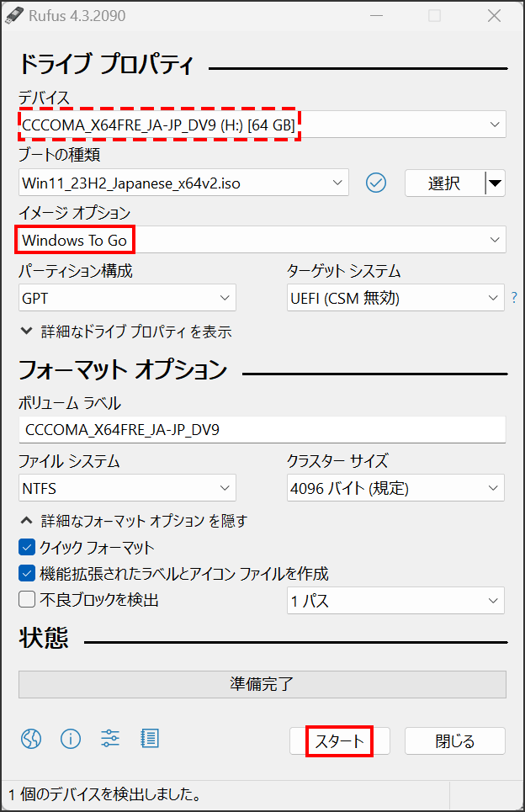The image size is (525, 812).
Task: Open the ブートの種類 ISO dropdown
Action: (183, 183)
